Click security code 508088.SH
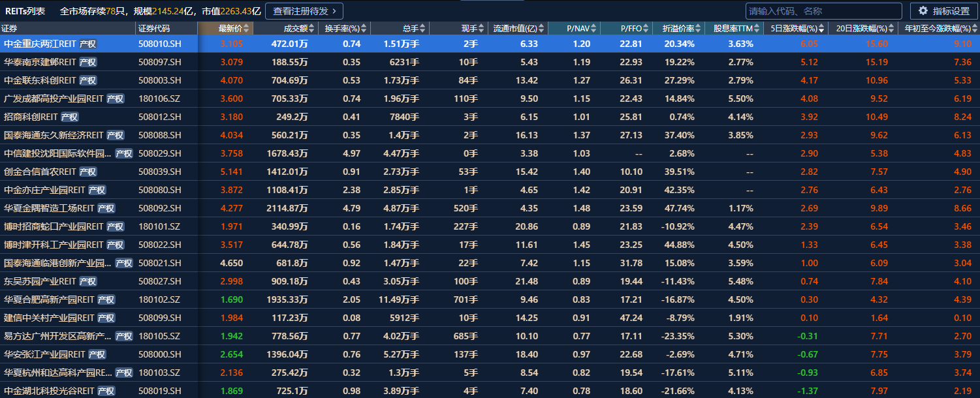 (160, 135)
